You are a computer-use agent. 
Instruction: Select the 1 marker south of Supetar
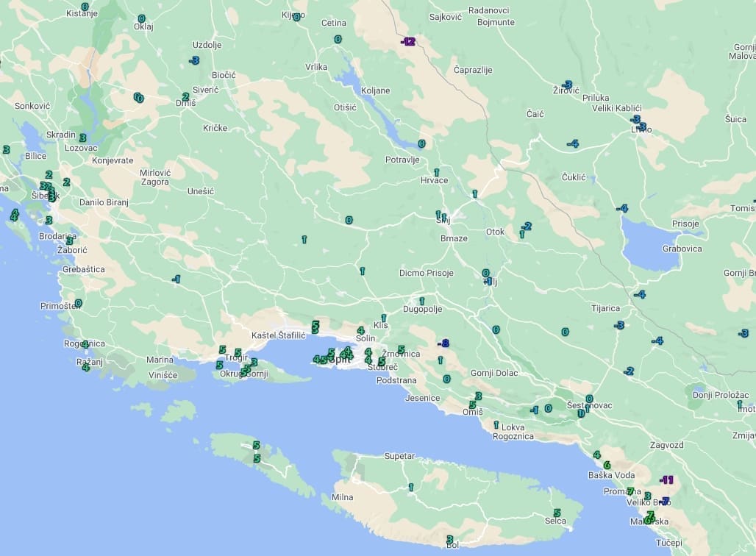click(410, 487)
